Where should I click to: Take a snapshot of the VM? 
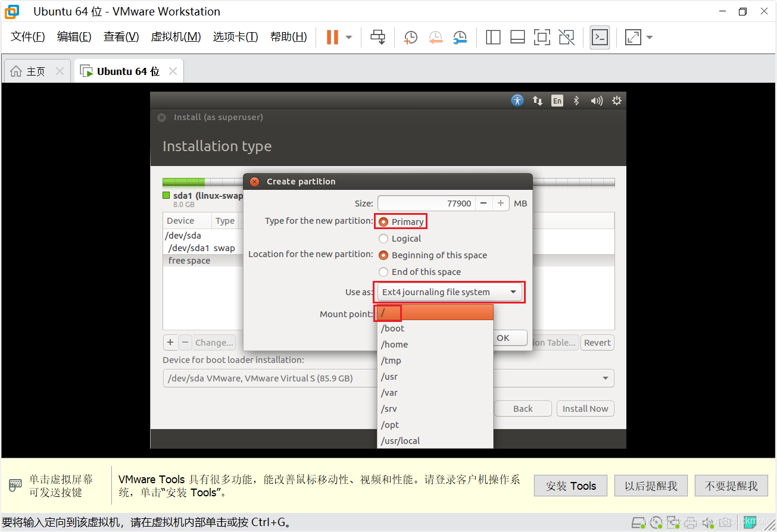[x=410, y=37]
